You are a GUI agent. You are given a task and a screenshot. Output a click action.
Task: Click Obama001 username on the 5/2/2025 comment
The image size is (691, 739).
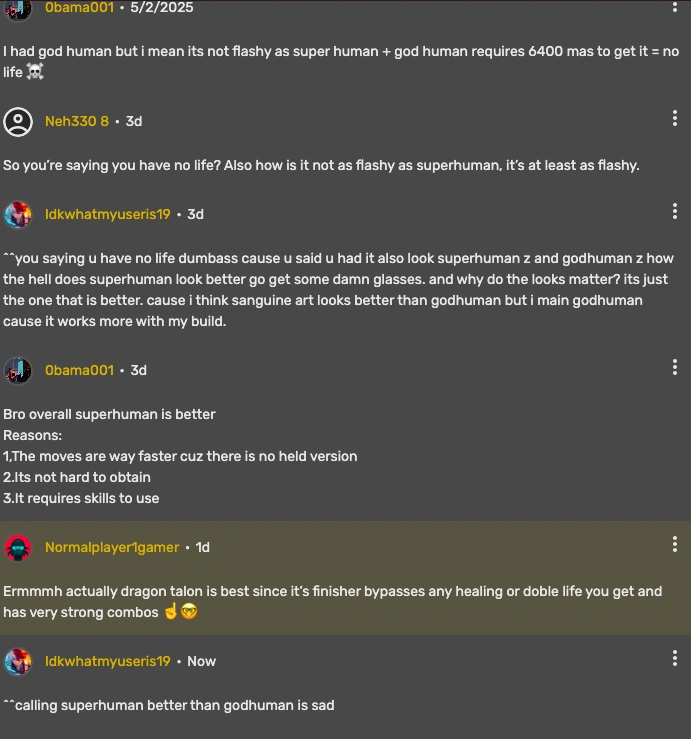click(79, 8)
